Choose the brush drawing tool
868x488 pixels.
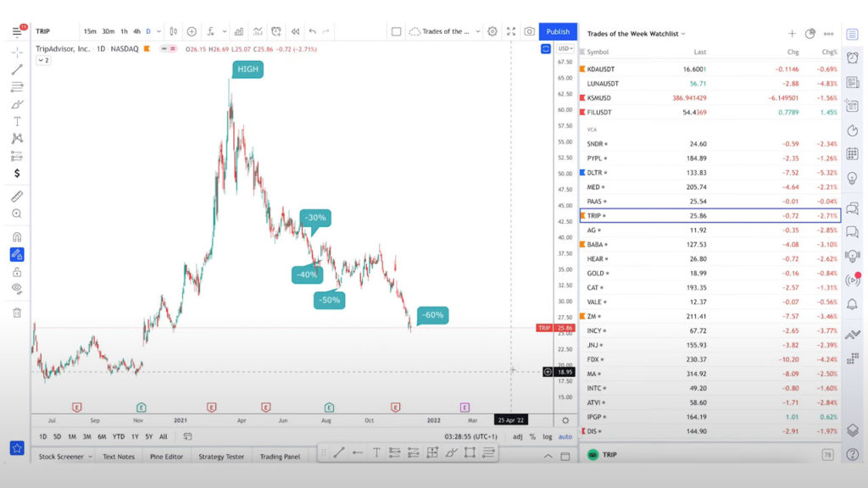[x=17, y=104]
